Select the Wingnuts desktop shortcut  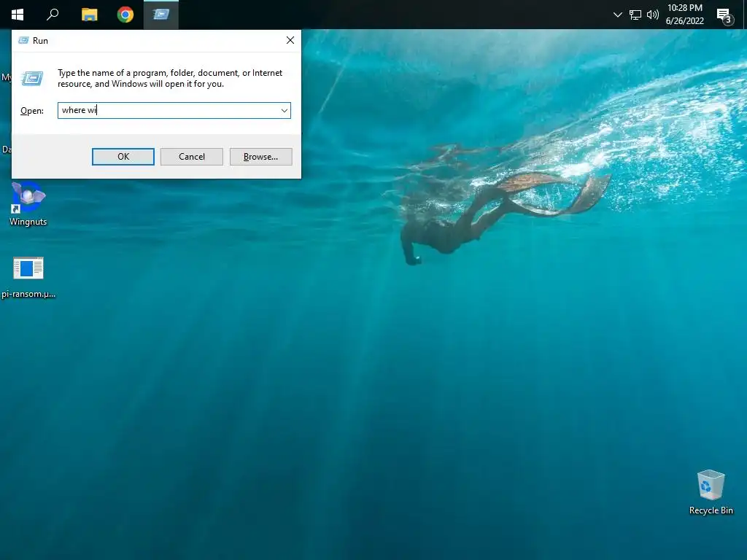tap(28, 204)
